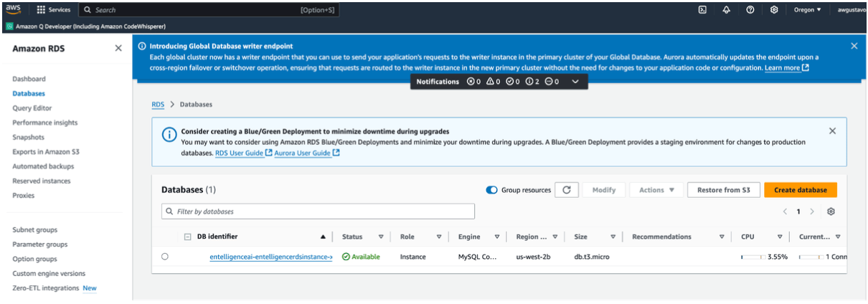Open the Aurora User Guide link
Screen dimensions: 868x304
[x=307, y=153]
